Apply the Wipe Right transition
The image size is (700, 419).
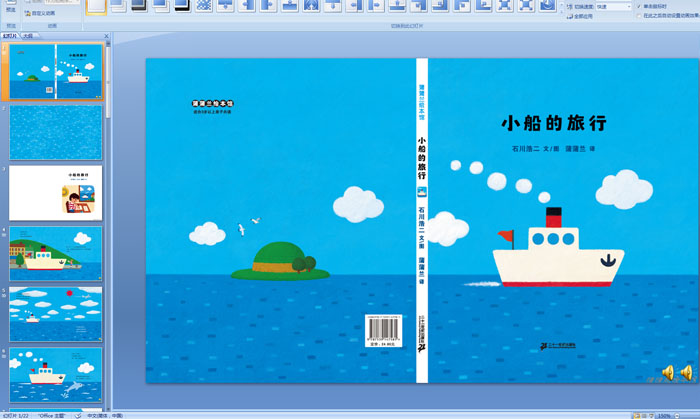268,5
